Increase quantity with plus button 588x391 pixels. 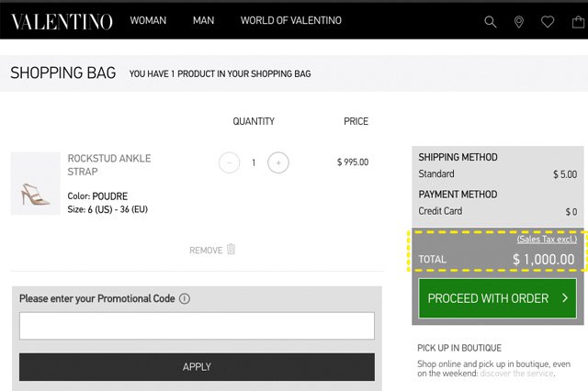[x=278, y=162]
